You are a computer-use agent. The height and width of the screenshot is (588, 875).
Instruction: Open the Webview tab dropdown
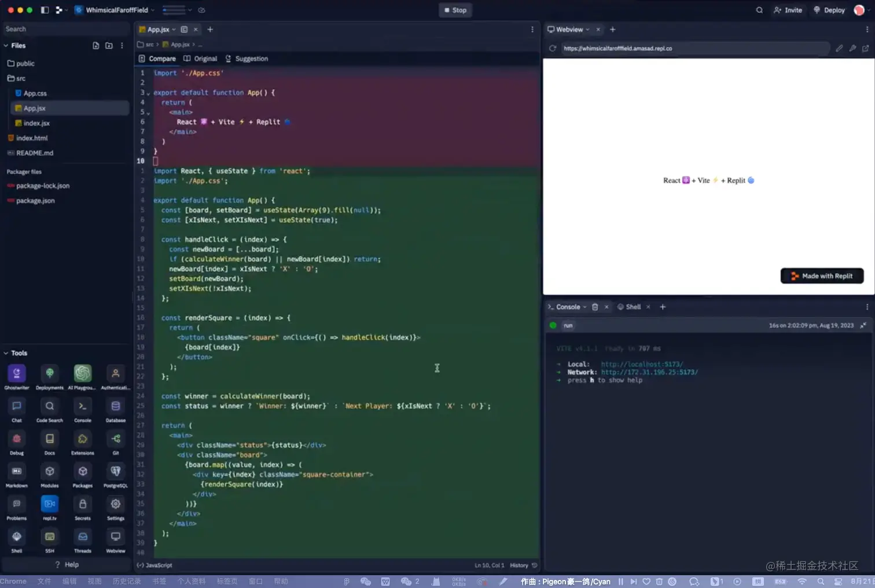click(587, 30)
